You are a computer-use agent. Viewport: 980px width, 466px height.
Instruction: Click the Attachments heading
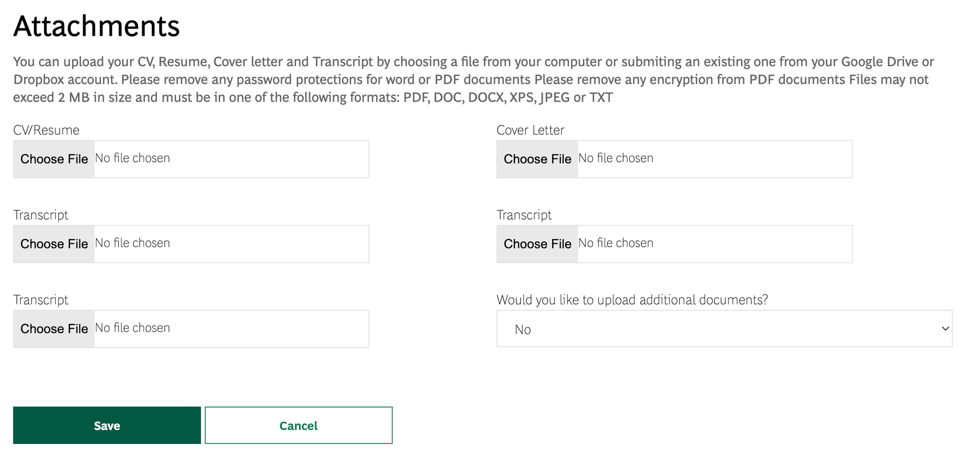tap(97, 26)
